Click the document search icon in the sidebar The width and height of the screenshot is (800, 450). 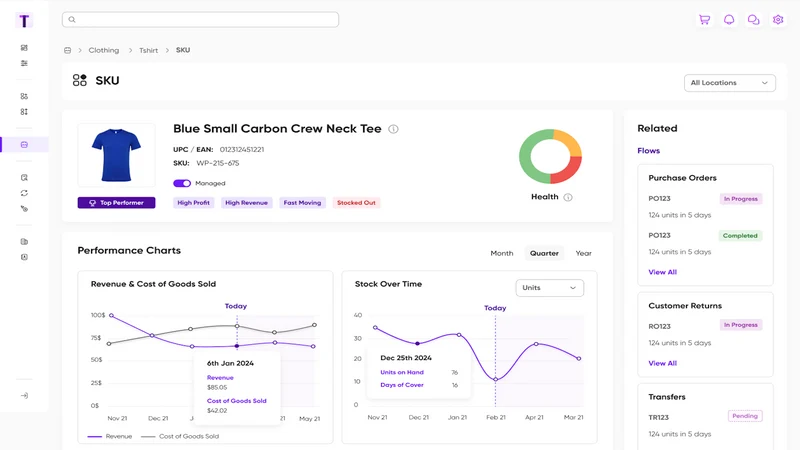click(x=24, y=178)
